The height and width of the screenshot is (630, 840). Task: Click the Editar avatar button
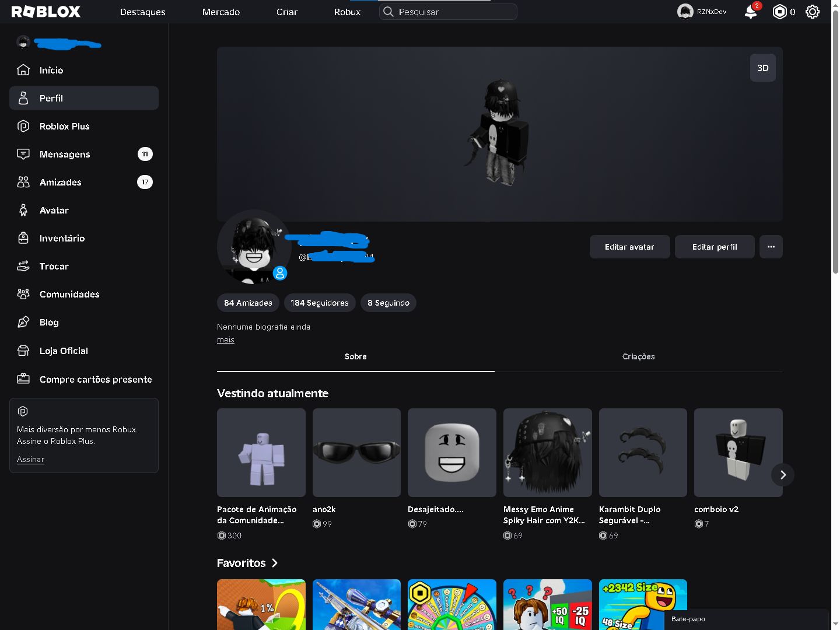[629, 247]
